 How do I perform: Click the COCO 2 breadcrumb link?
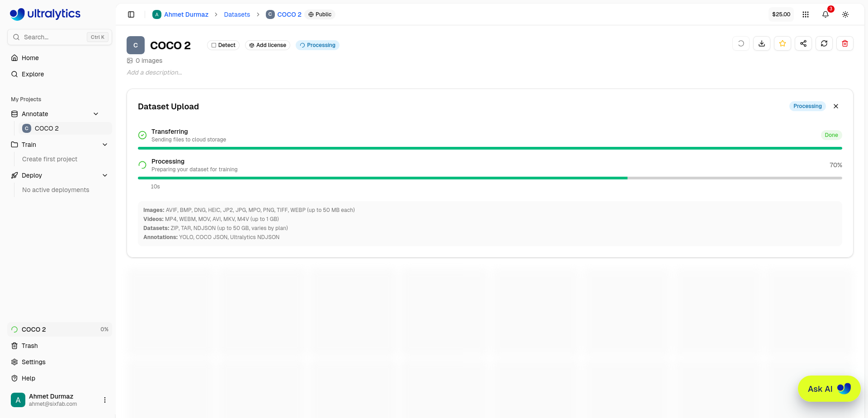[x=289, y=14]
